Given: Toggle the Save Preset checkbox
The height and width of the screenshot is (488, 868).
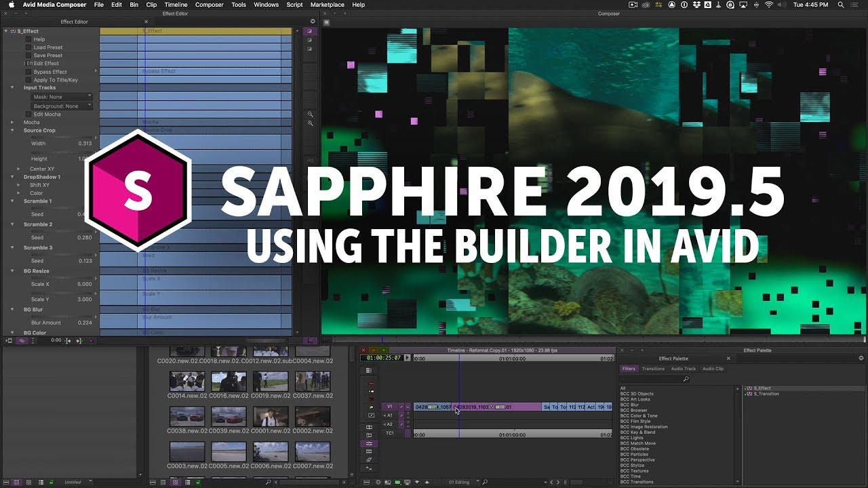Looking at the screenshot, I should click(x=28, y=56).
